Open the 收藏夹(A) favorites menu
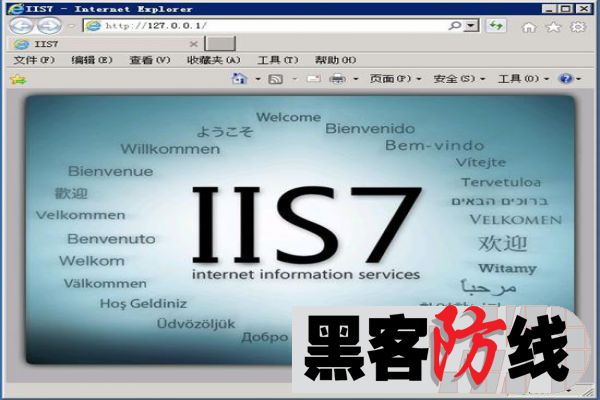This screenshot has width=600, height=400. click(214, 60)
